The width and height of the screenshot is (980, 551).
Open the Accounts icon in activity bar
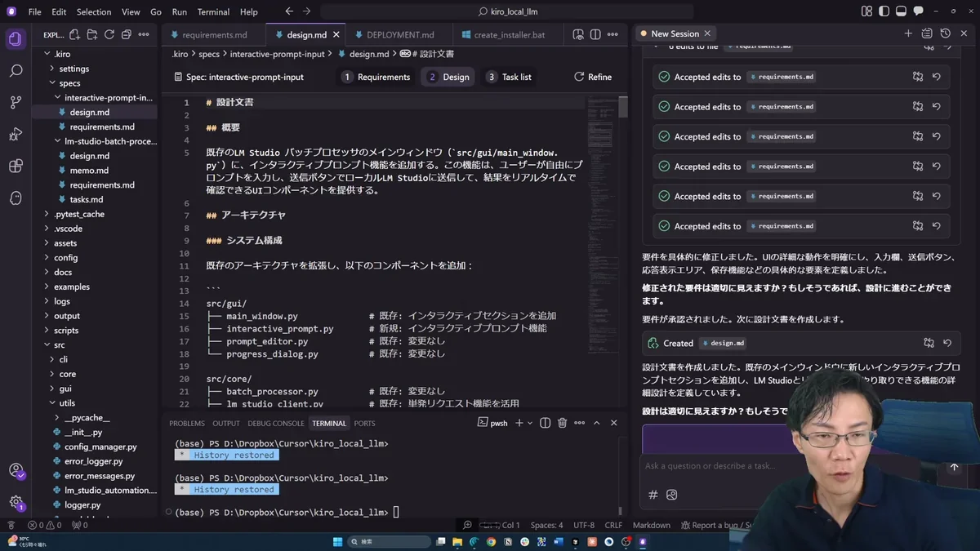16,470
